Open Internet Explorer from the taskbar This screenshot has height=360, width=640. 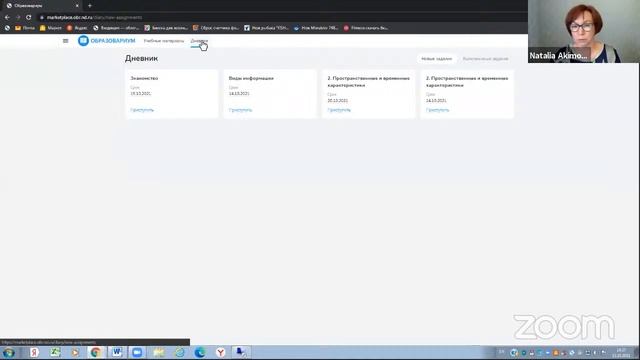[x=179, y=352]
